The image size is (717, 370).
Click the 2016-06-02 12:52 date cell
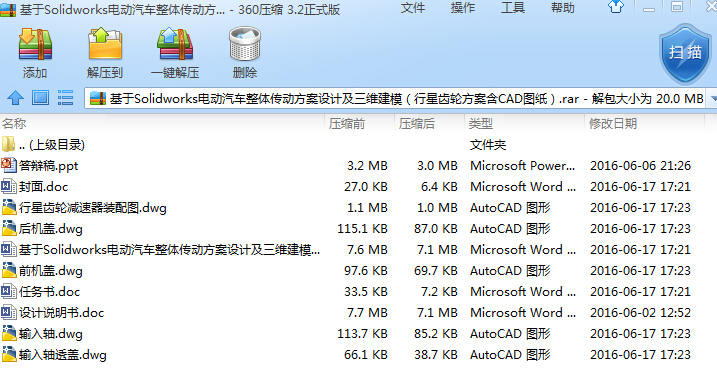pos(640,313)
